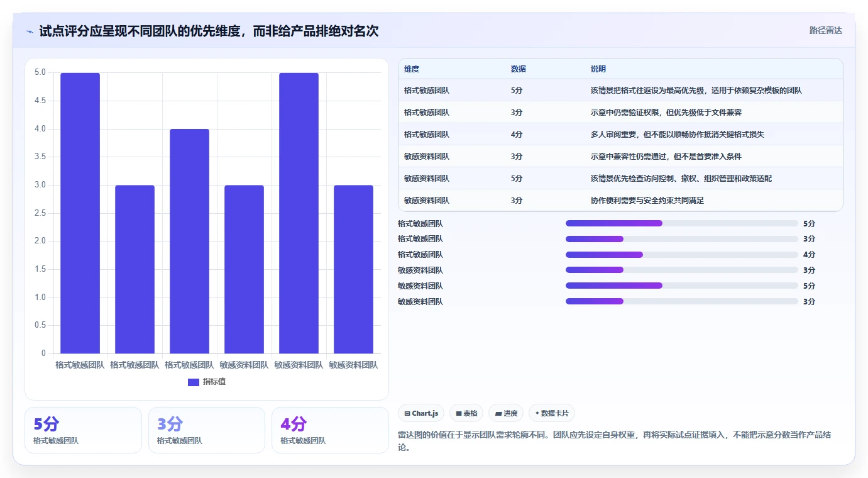Select the cell 该情景把格式往返设为最高优先级
This screenshot has height=478, width=868.
click(696, 91)
